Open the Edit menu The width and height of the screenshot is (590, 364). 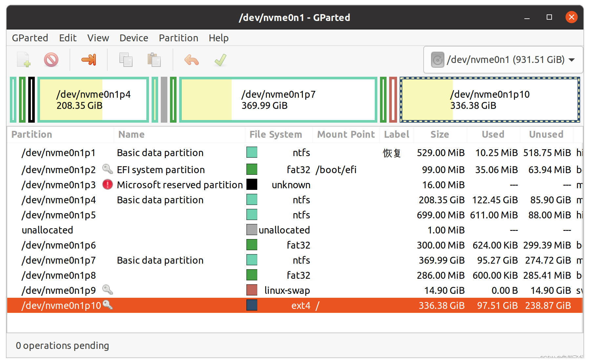(68, 38)
